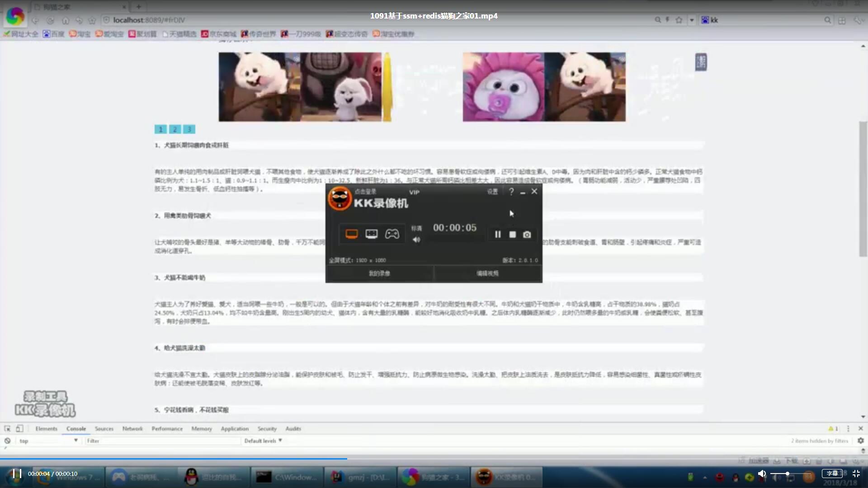The image size is (868, 488).
Task: Click the kk search box in browser
Action: click(x=766, y=20)
